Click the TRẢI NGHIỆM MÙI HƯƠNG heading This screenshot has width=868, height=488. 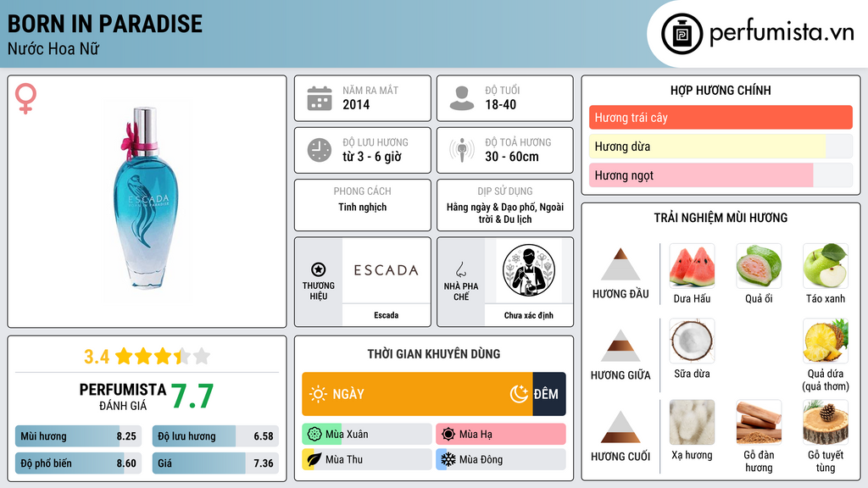tap(721, 218)
